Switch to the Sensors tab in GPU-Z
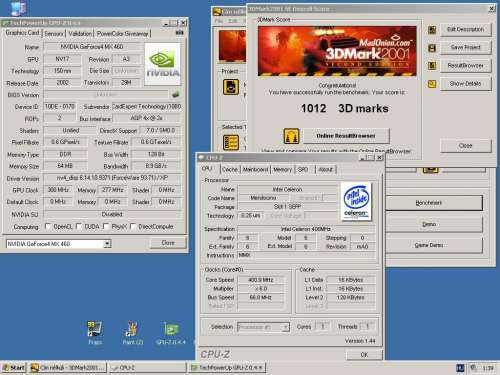Viewport: 500px width, 375px height. pos(54,34)
